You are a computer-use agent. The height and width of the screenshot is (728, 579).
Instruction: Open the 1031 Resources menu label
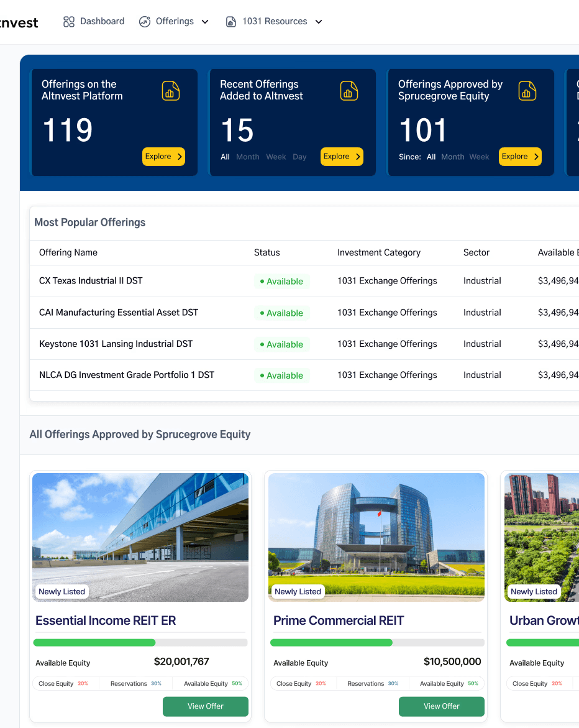275,21
